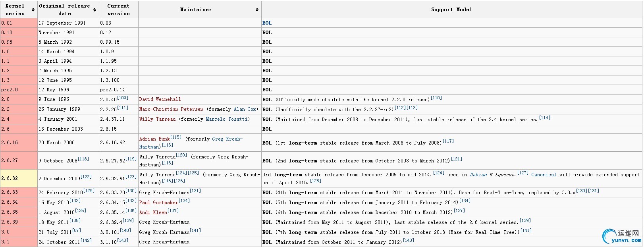Follow the Debian 6 Squeeze link

point(493,175)
